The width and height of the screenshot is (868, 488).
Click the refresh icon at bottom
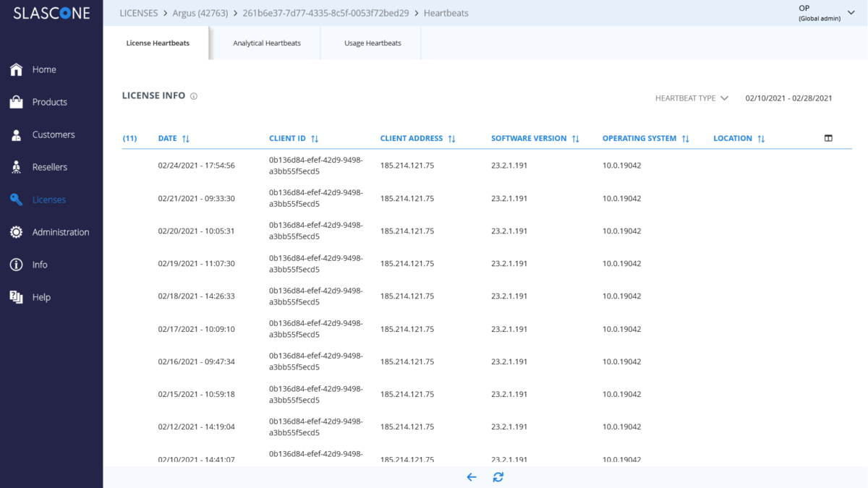tap(498, 477)
